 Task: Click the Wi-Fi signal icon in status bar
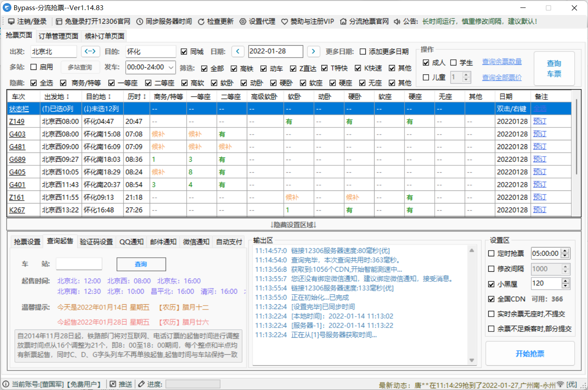point(560,384)
